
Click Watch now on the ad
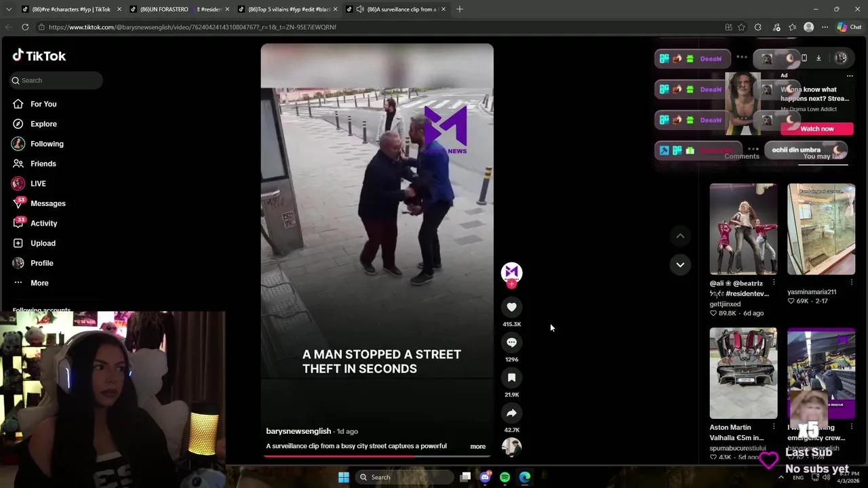[x=816, y=129]
